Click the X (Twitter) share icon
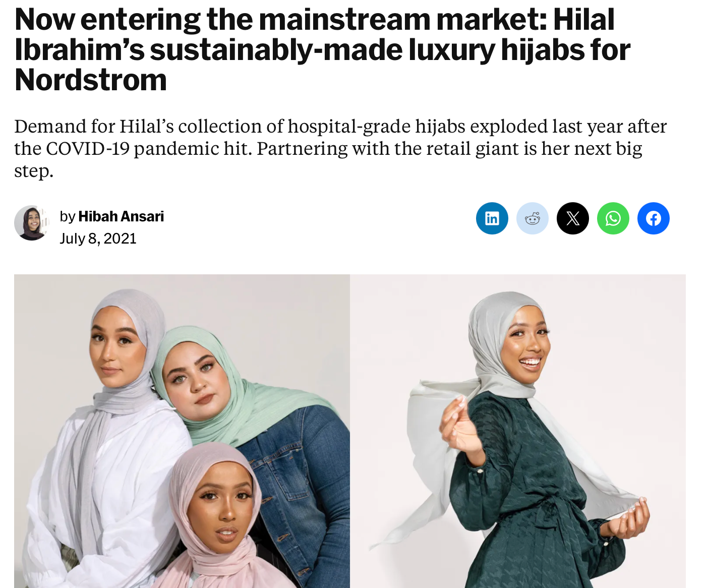706x588 pixels. tap(572, 218)
